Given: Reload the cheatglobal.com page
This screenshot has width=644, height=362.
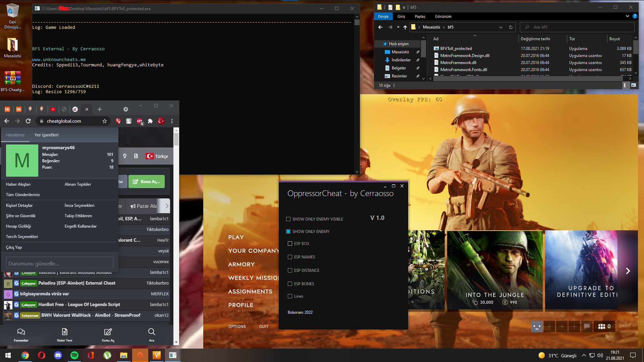Looking at the screenshot, I should (x=28, y=121).
